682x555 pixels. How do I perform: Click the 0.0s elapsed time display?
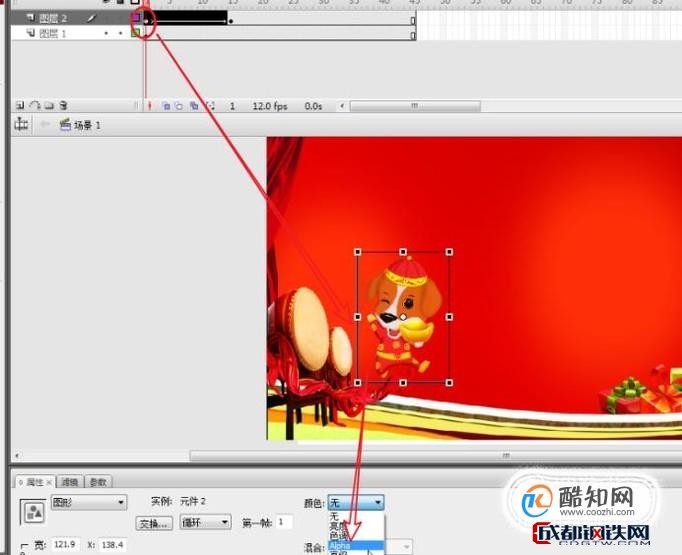(313, 106)
